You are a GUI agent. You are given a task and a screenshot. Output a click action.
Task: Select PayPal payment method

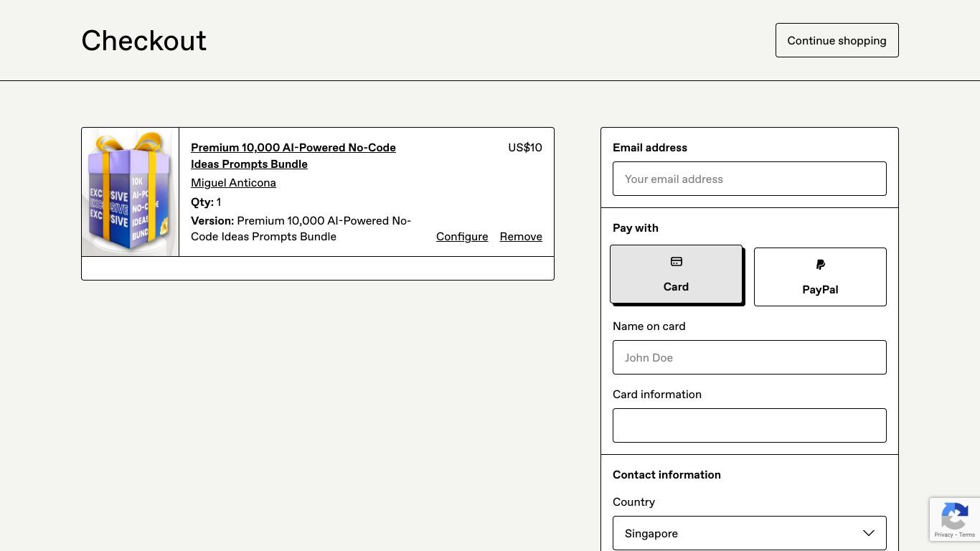click(820, 277)
